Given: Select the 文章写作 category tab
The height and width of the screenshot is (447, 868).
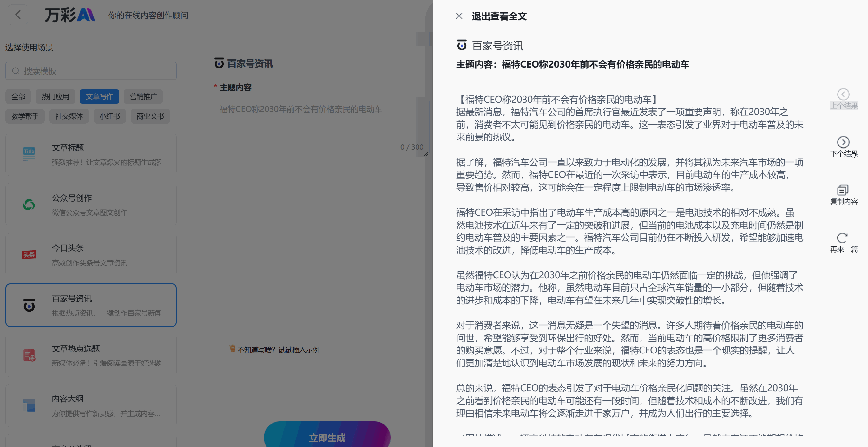Looking at the screenshot, I should click(99, 97).
